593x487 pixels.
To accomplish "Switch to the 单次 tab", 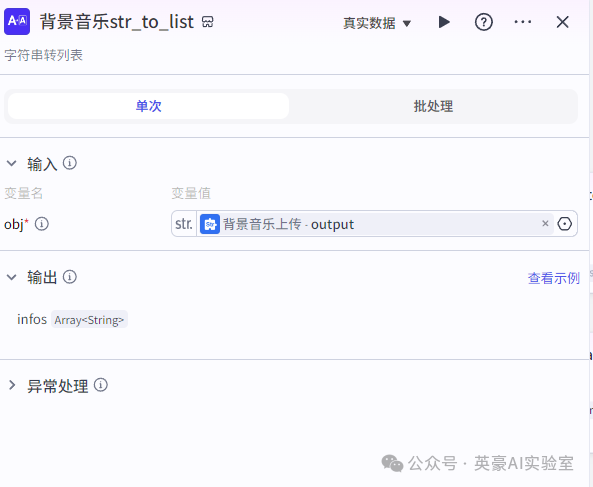I will coord(148,106).
